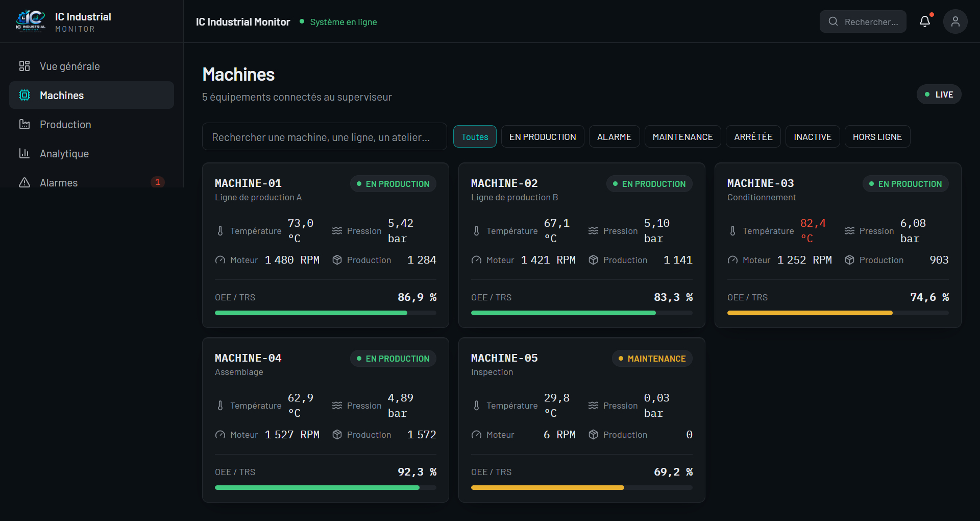The width and height of the screenshot is (980, 521).
Task: Click the Vue générale grid icon
Action: 24,66
